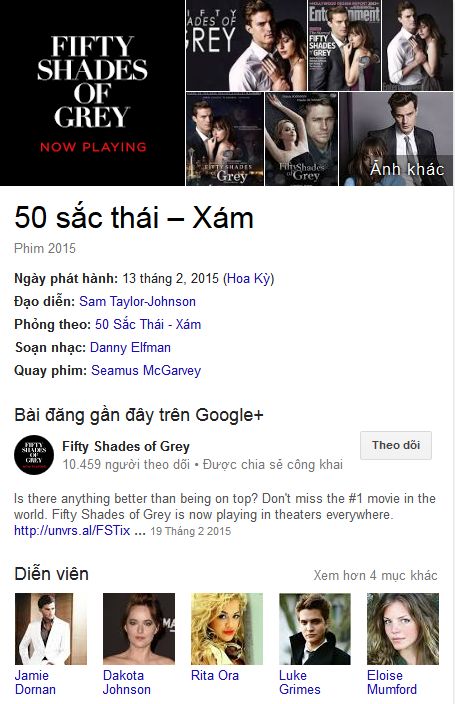This screenshot has width=455, height=704.
Task: Open the Seattle skyline movie poster thumbnail
Action: [225, 139]
